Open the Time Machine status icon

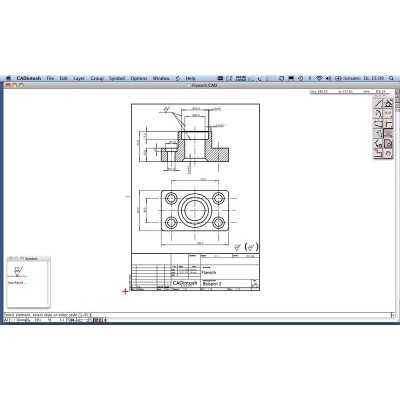300,78
